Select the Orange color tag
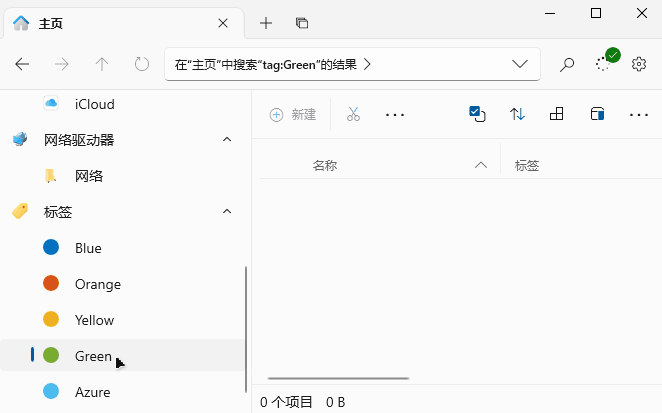Screen dimensions: 662x413 click(x=97, y=284)
